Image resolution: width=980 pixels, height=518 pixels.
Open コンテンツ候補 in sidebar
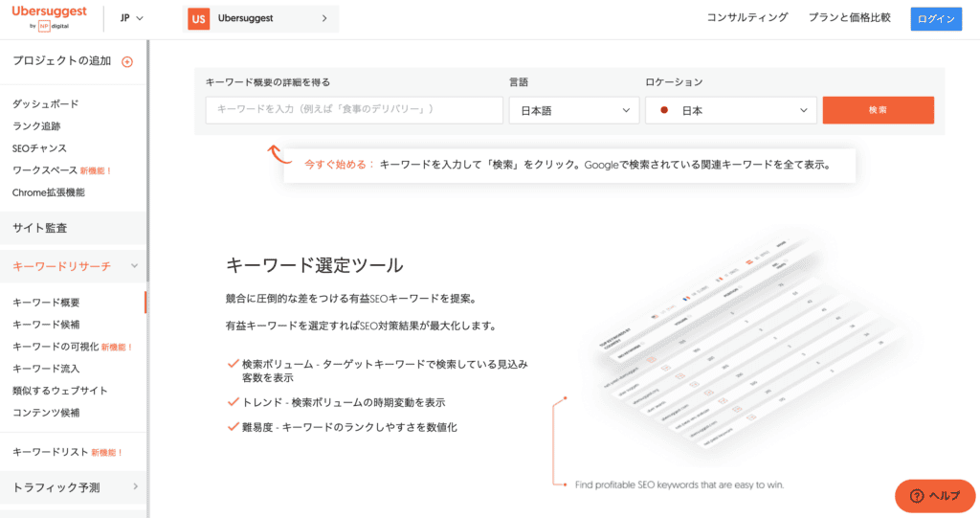point(46,413)
